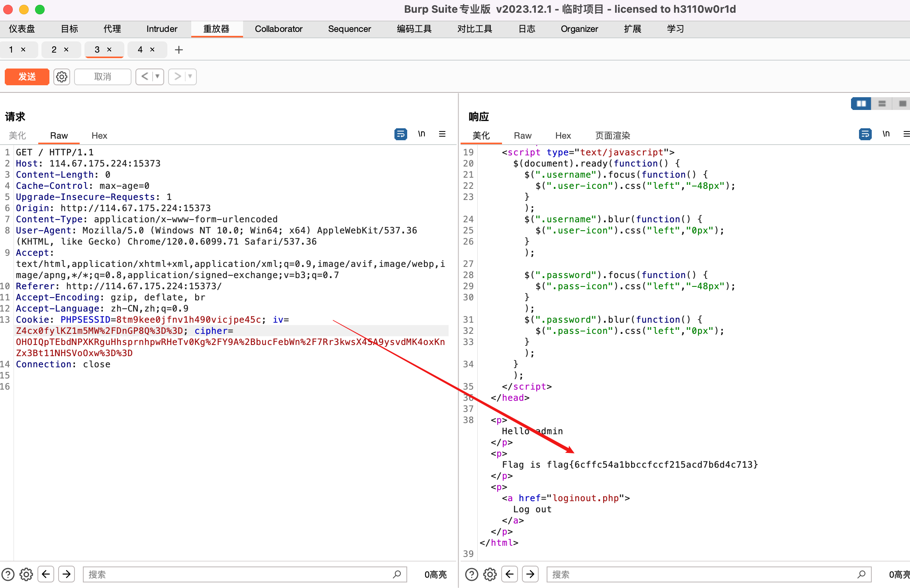Viewport: 910px width, 588px height.
Task: Click the forward arrow beside request search field
Action: (x=67, y=574)
